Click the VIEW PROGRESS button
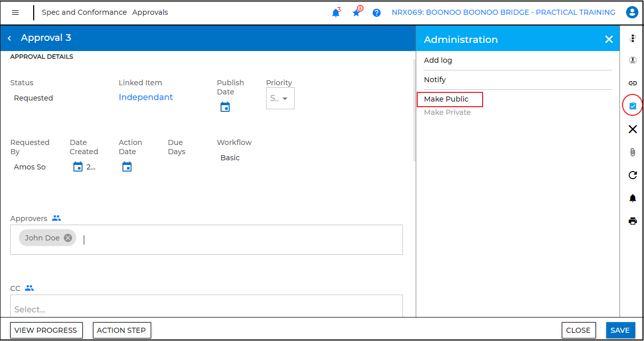644x341 pixels. (x=46, y=330)
